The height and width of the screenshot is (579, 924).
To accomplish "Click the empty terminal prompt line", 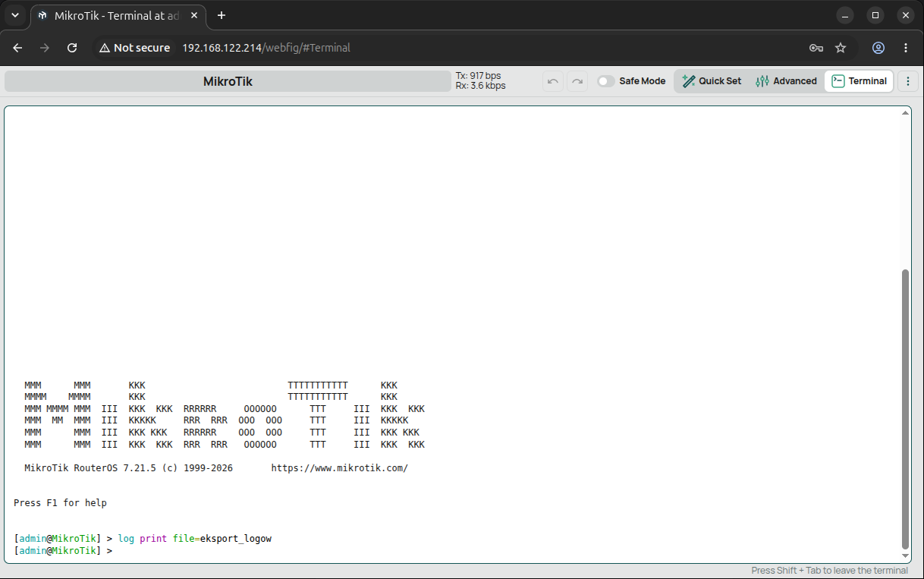I will [63, 550].
